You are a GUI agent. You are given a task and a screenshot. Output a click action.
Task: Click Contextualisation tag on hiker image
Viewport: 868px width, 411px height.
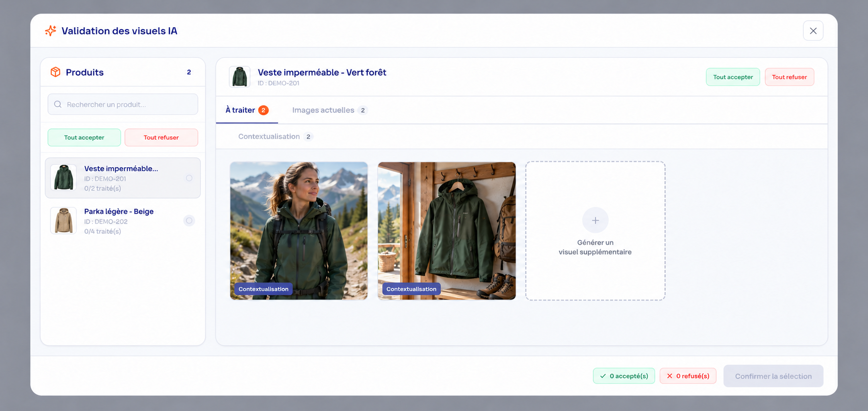coord(263,289)
